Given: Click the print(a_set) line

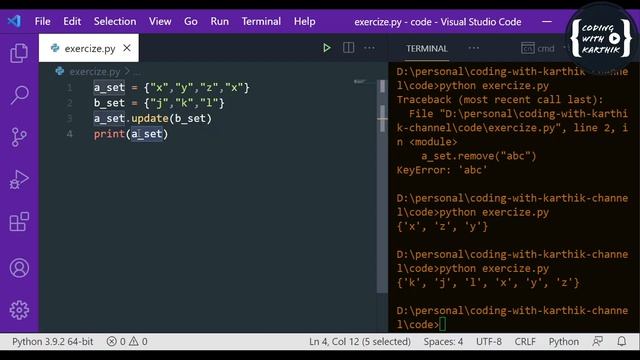Looking at the screenshot, I should pos(131,134).
